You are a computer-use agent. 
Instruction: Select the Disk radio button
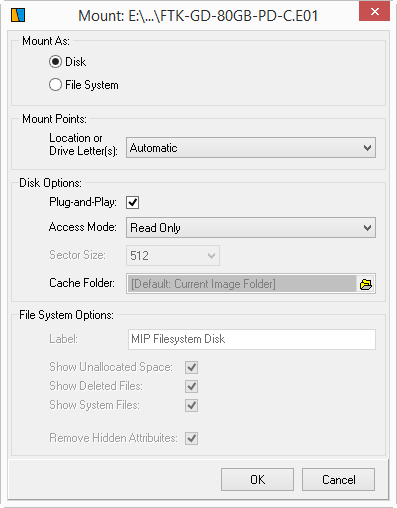pos(55,62)
